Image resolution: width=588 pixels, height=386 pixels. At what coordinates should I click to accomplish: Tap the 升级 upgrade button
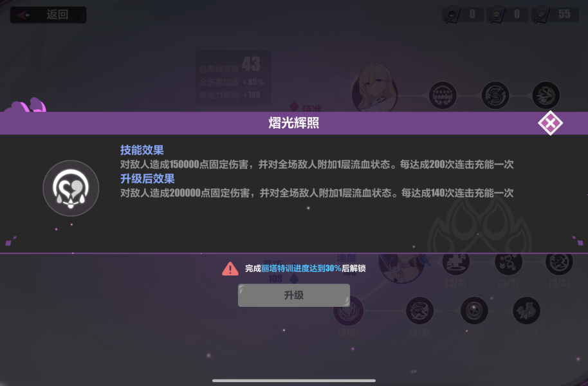[293, 295]
